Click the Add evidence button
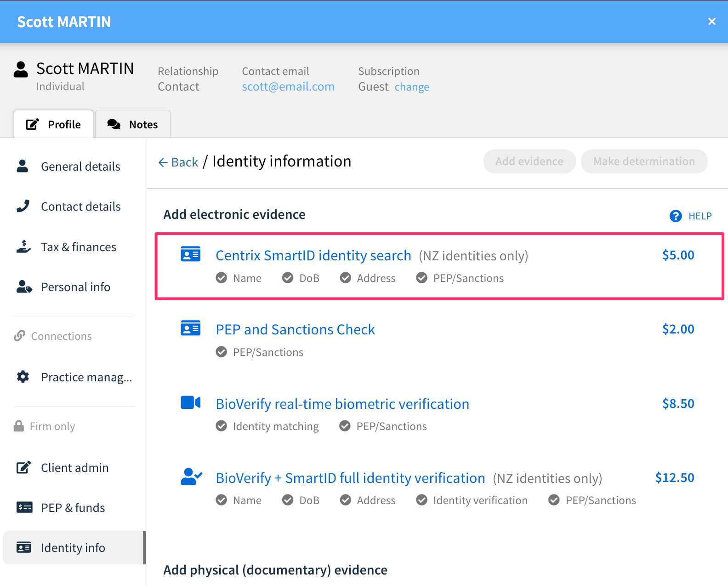This screenshot has width=728, height=586. point(529,161)
